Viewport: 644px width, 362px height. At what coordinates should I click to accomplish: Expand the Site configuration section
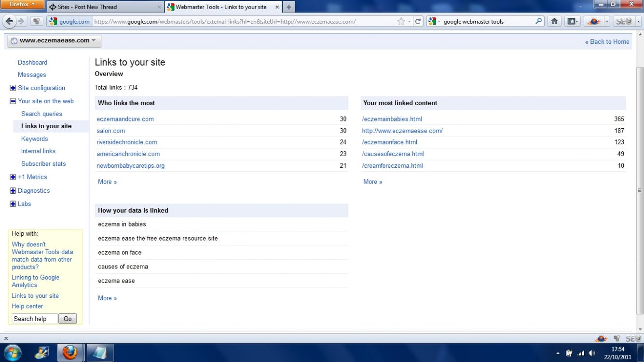[13, 88]
